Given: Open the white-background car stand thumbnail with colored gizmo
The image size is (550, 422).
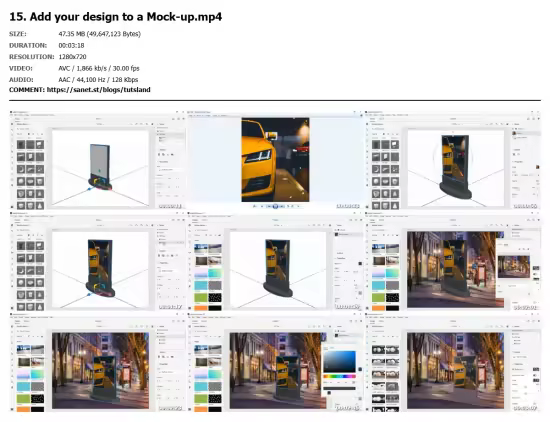Looking at the screenshot, I should click(98, 261).
